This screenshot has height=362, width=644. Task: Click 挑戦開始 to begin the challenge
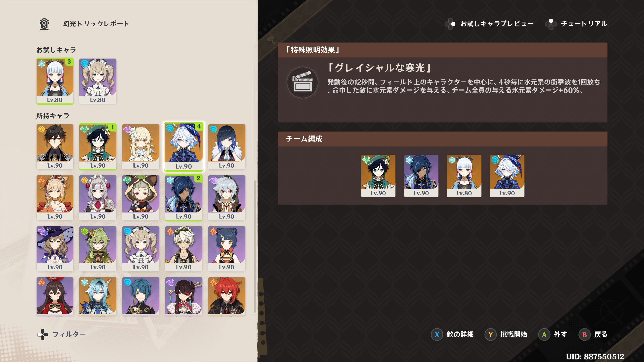[514, 334]
